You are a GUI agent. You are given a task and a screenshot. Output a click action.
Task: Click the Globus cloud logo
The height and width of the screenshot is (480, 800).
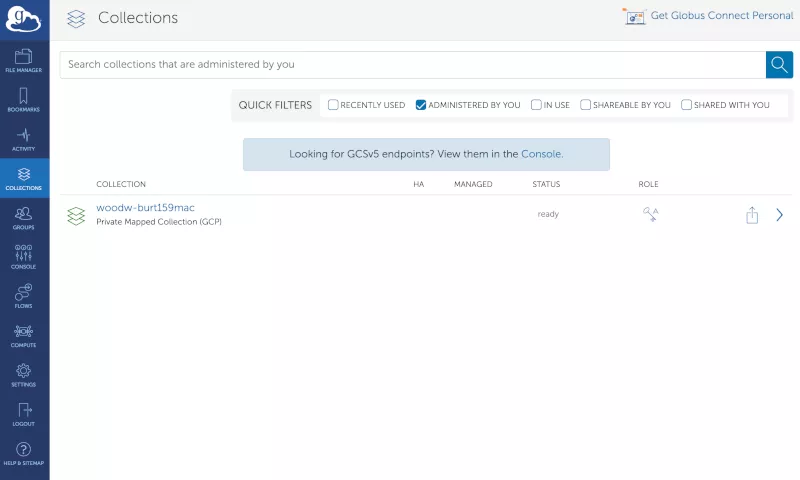tap(23, 19)
